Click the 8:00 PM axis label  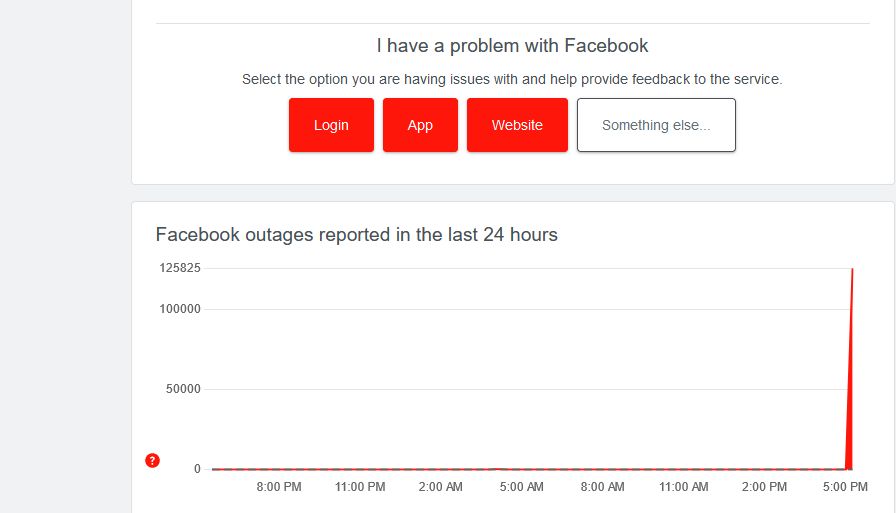tap(279, 487)
